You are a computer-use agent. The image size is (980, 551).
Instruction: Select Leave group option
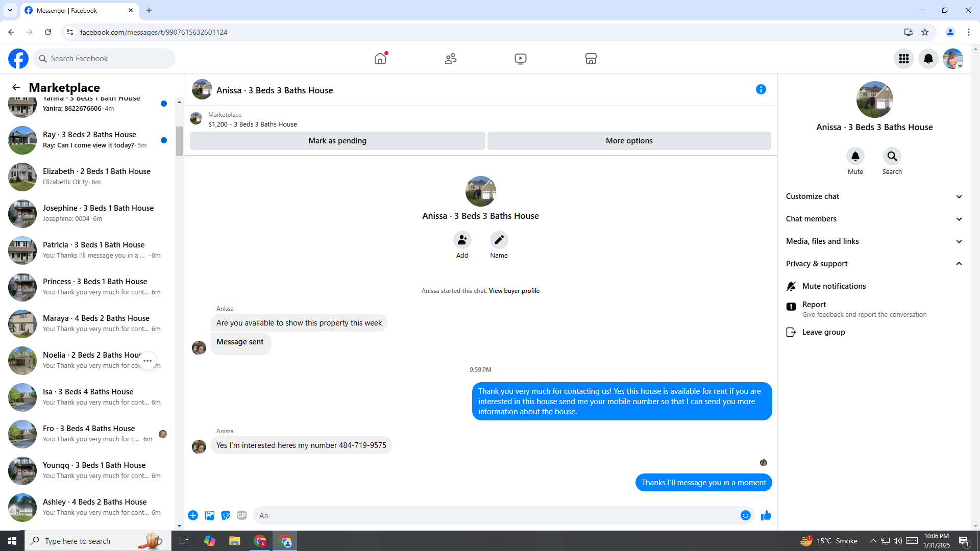(x=874, y=332)
